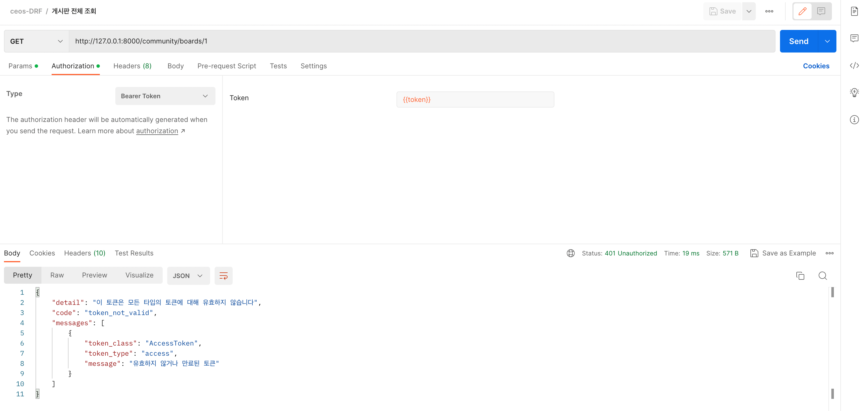Open the Bearer Token type dropdown

pyautogui.click(x=165, y=96)
